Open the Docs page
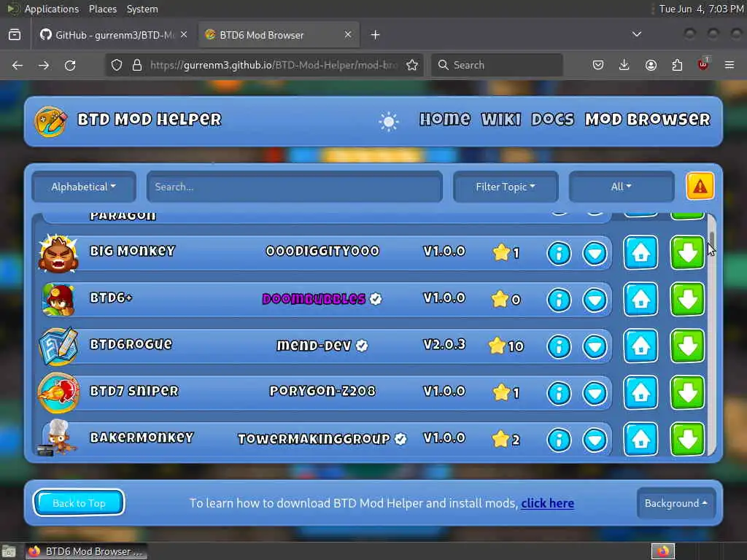The height and width of the screenshot is (560, 747). [x=553, y=119]
